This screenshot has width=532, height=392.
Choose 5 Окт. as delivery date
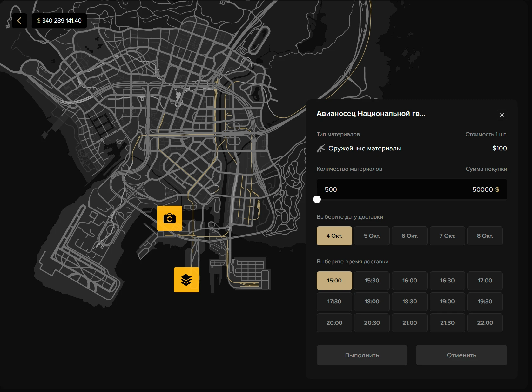[372, 236]
